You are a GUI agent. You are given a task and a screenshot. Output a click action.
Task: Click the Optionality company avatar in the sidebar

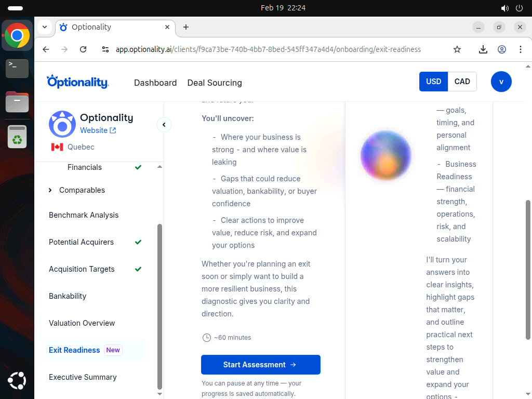[62, 124]
